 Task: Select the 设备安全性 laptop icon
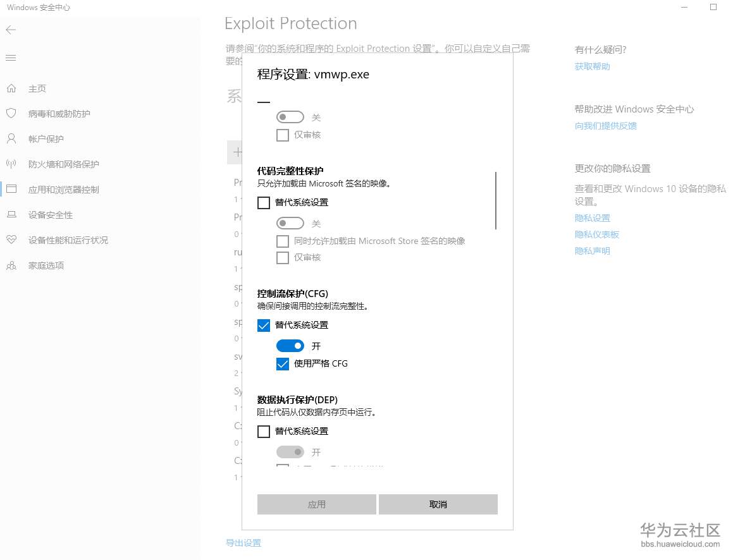(x=11, y=215)
